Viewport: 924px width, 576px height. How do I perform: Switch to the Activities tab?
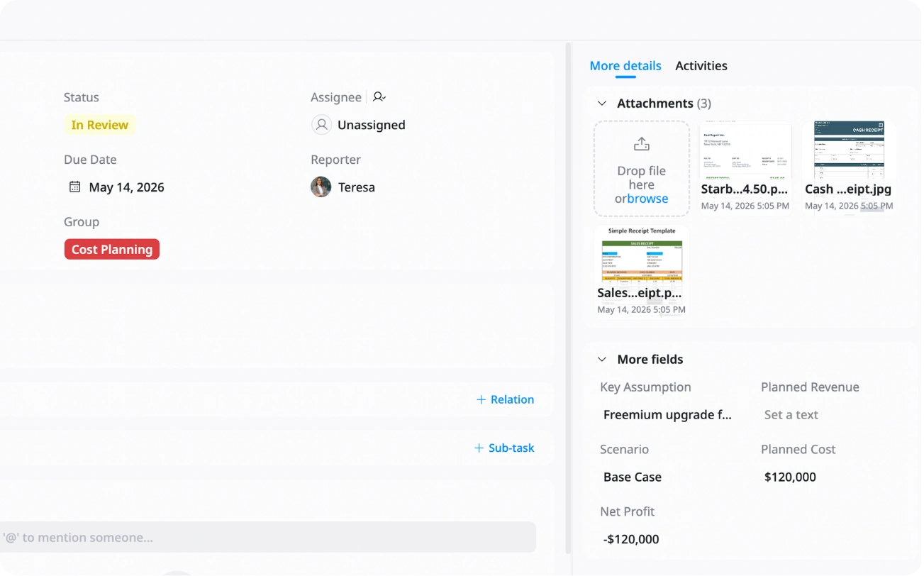(701, 66)
